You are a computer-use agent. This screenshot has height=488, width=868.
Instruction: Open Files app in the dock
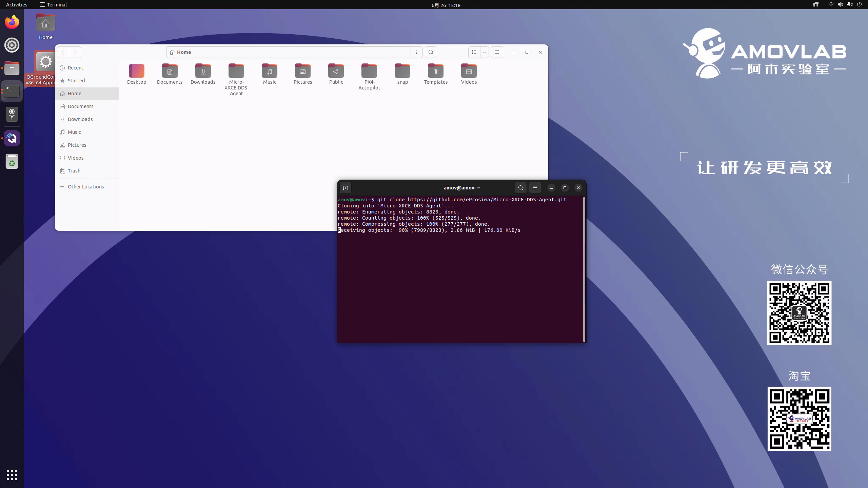tap(12, 68)
